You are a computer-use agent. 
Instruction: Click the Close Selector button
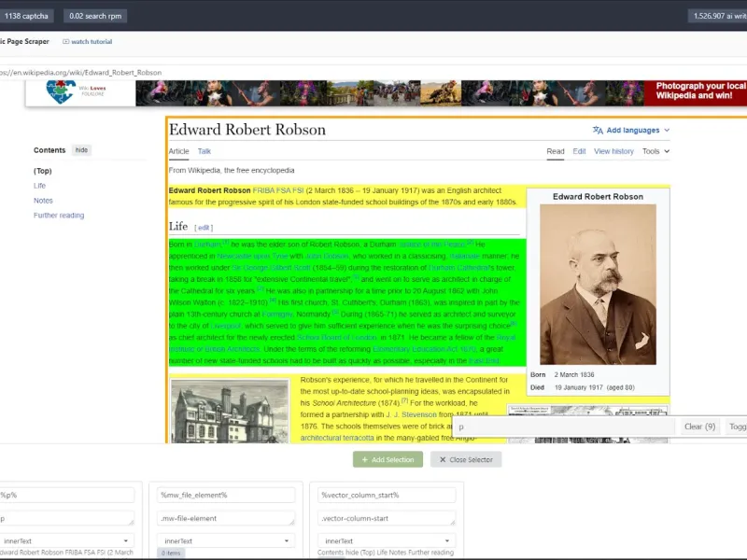pos(466,459)
